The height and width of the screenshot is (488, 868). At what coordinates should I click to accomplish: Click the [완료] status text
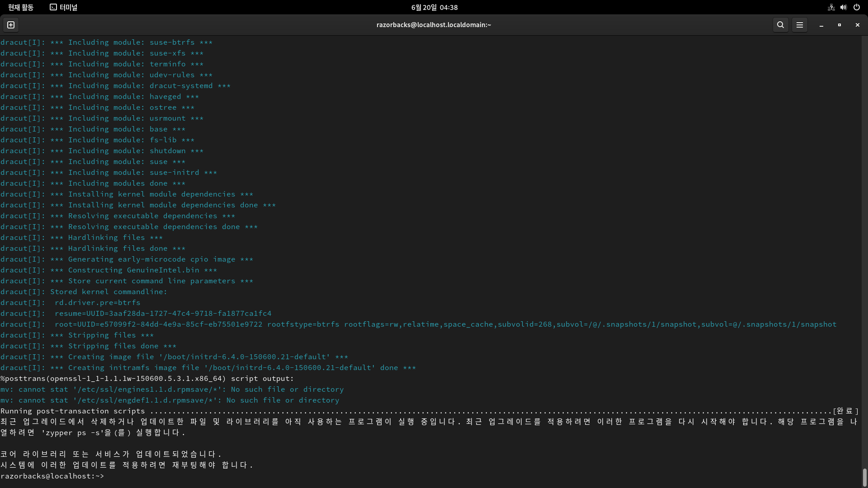(845, 411)
